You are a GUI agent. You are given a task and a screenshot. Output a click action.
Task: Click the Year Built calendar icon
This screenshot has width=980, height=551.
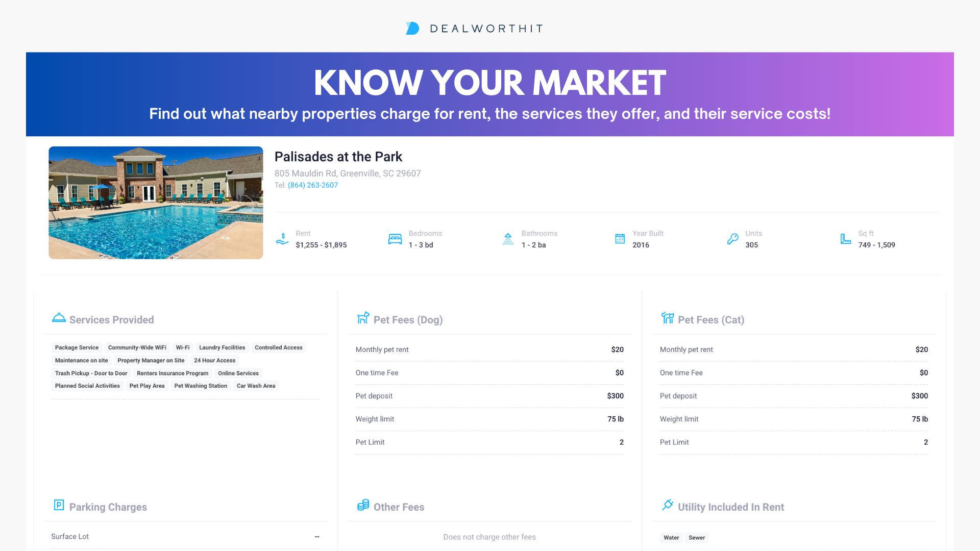(620, 239)
